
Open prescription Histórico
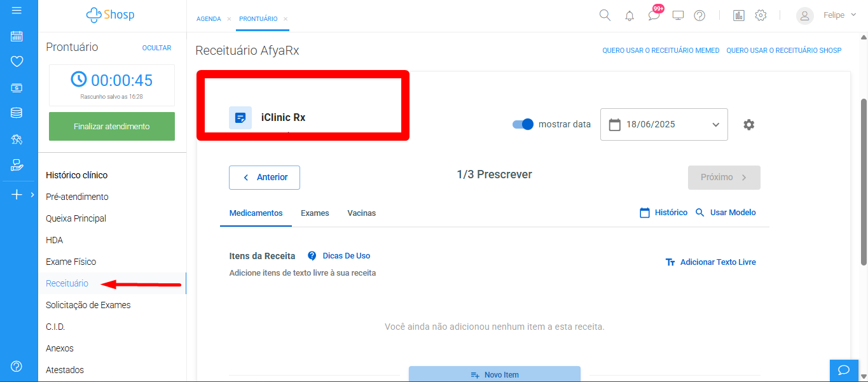(663, 213)
